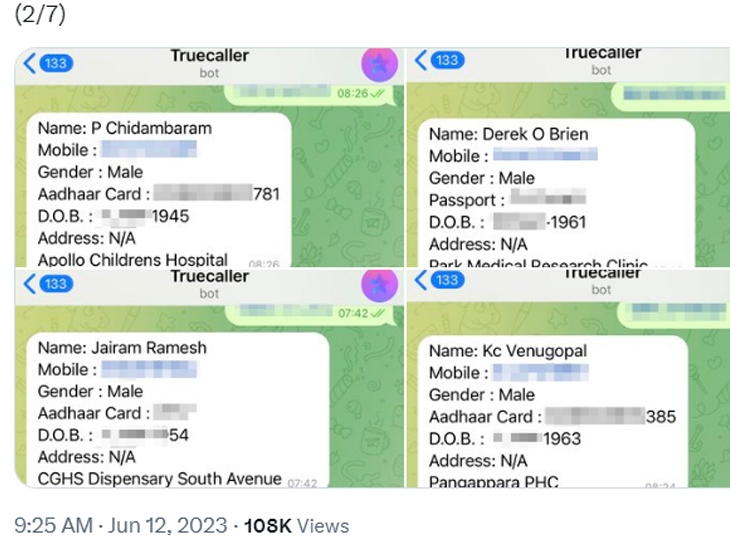Viewport: 730px width, 548px height.
Task: Select the P Chidambaram message bubble
Action: point(155,192)
